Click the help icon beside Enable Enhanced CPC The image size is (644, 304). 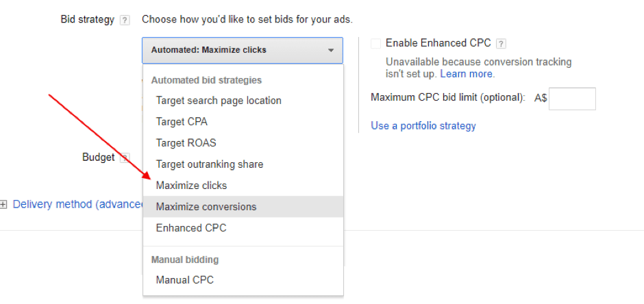(501, 44)
